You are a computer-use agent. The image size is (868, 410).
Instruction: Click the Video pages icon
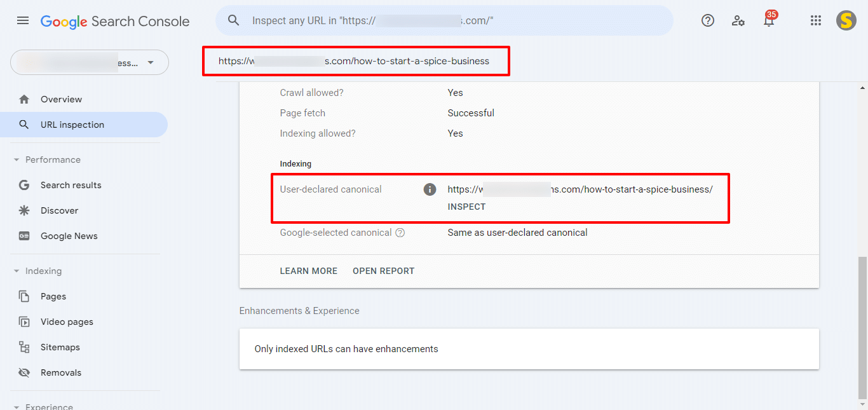click(x=24, y=322)
